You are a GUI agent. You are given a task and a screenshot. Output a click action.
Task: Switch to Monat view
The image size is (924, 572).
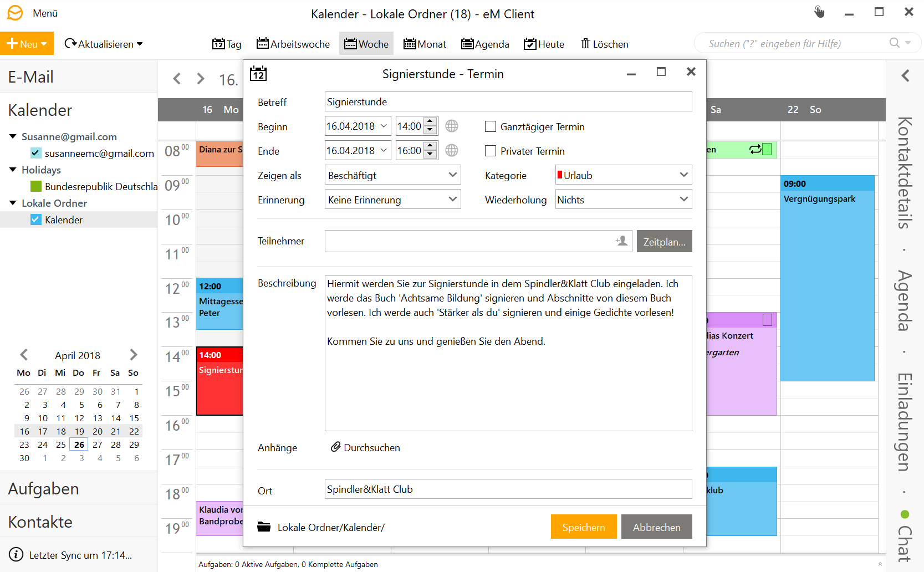[425, 44]
